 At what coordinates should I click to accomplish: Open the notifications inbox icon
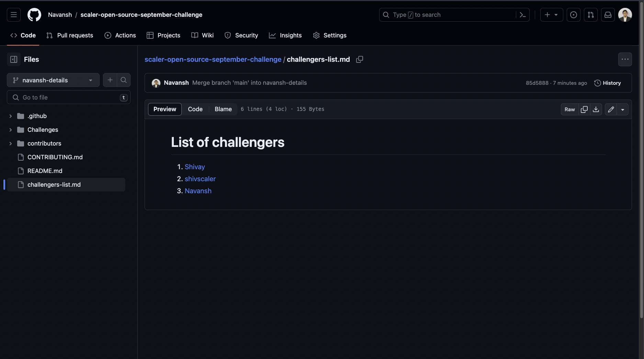point(608,15)
